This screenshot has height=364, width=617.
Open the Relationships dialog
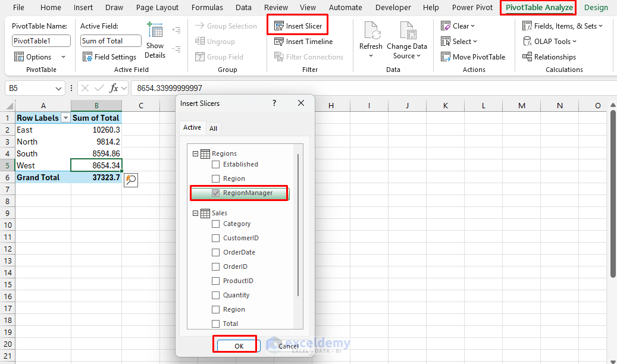point(549,57)
